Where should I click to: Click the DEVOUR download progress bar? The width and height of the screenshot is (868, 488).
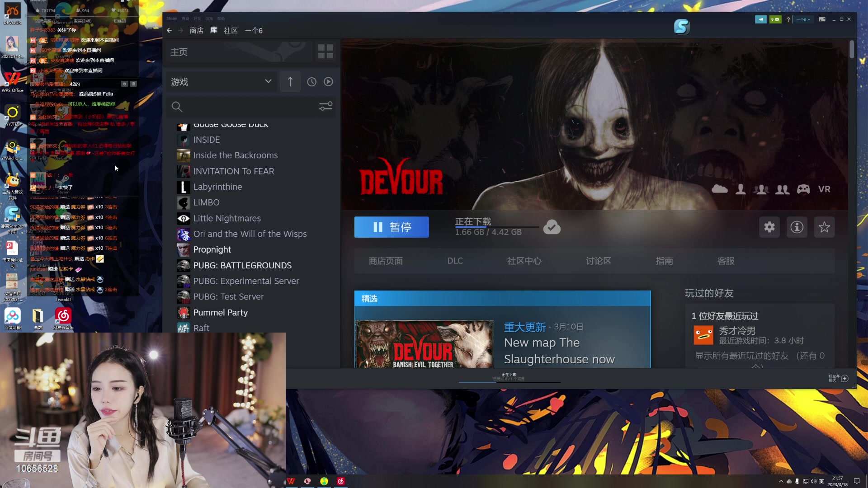coord(497,227)
